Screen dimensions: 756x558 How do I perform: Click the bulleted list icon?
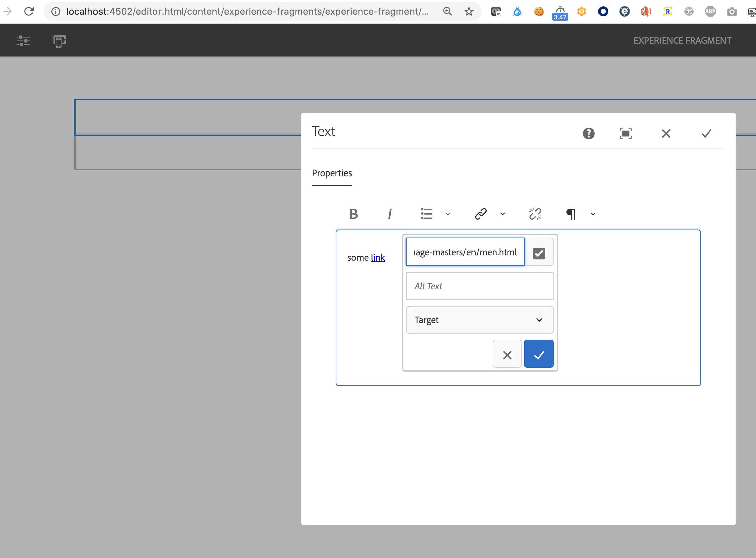click(x=427, y=214)
